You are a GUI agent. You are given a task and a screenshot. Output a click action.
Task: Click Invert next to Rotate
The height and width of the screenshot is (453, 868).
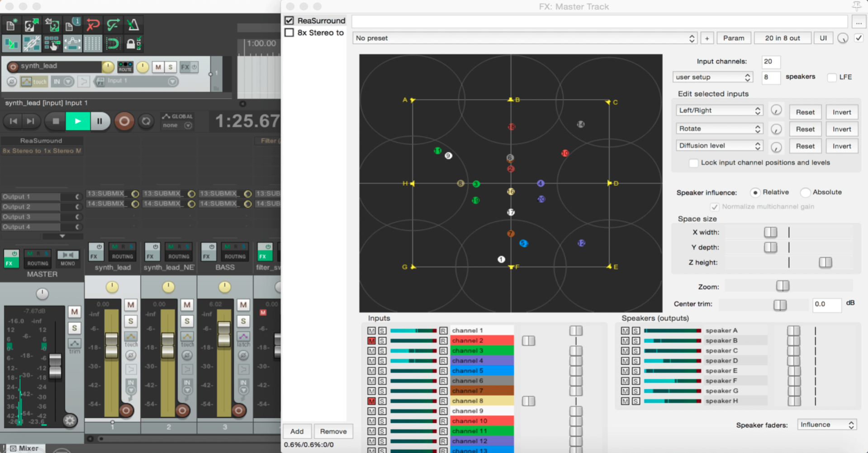842,129
